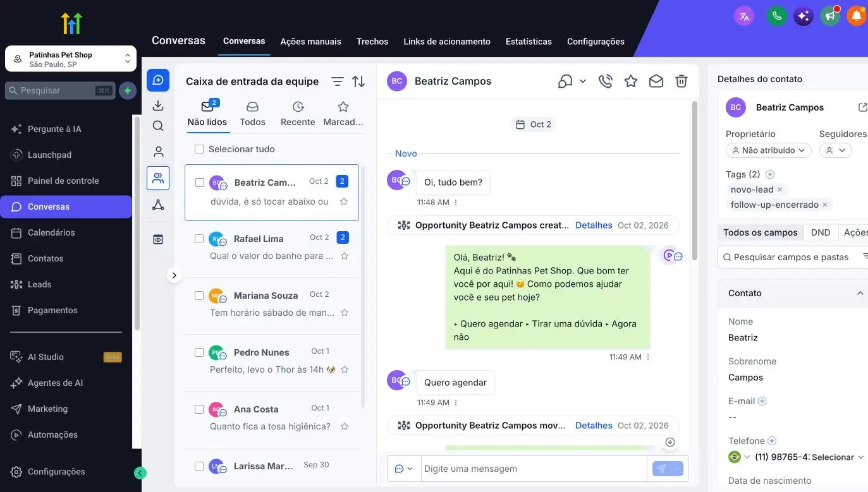The image size is (868, 492).
Task: Click Selecionar next to phone number
Action: point(837,457)
